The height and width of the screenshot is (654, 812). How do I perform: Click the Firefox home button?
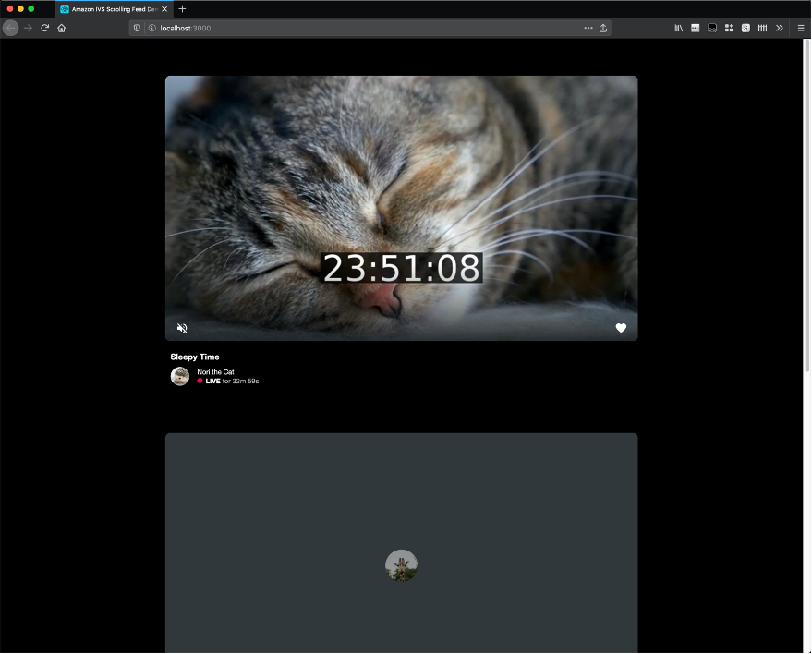pos(61,28)
